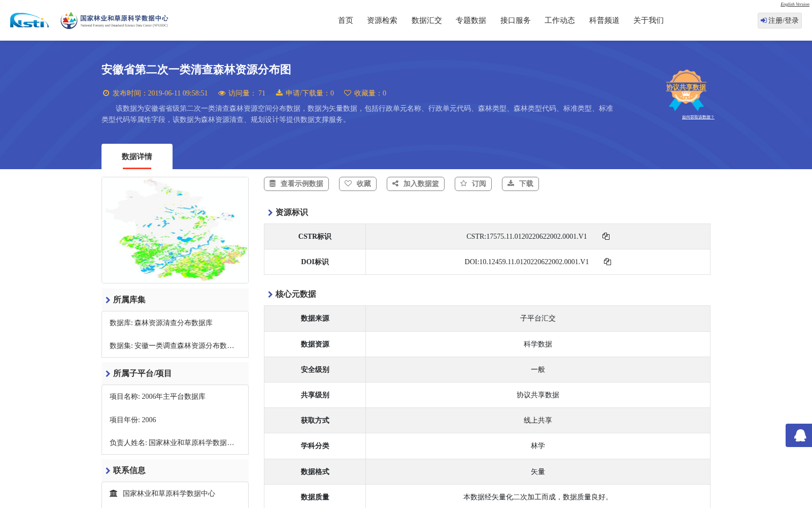Copy the CSTR identifier via copy icon

(606, 236)
